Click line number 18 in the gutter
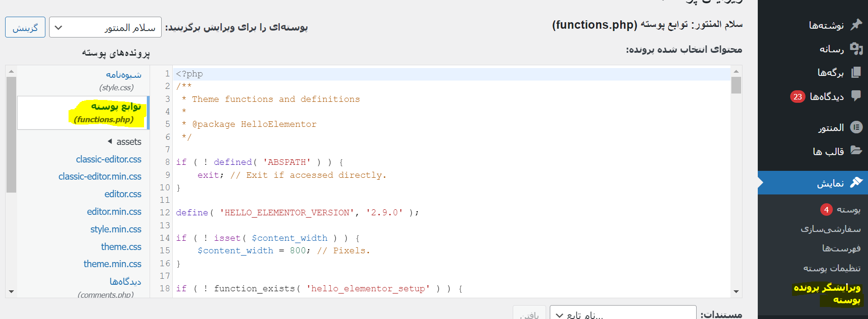 point(165,288)
